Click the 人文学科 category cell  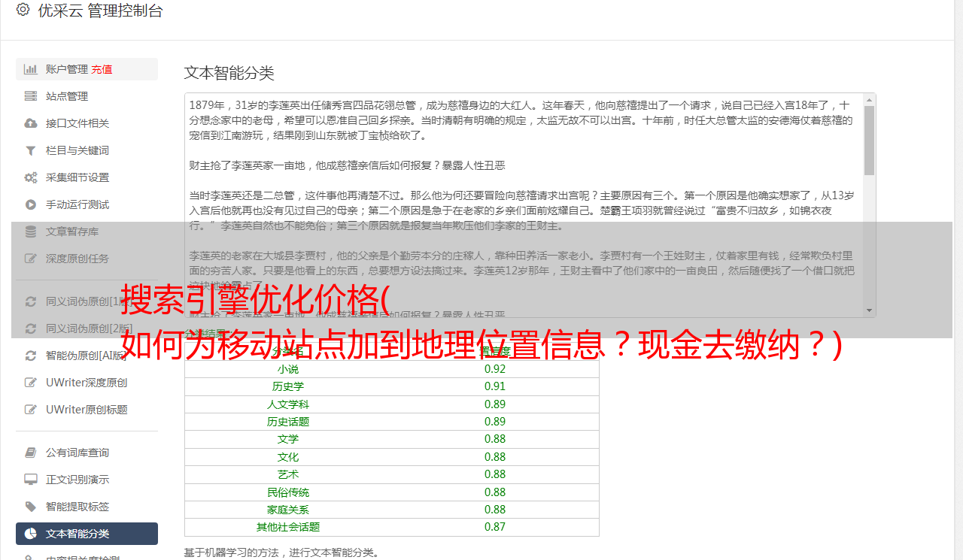coord(288,404)
